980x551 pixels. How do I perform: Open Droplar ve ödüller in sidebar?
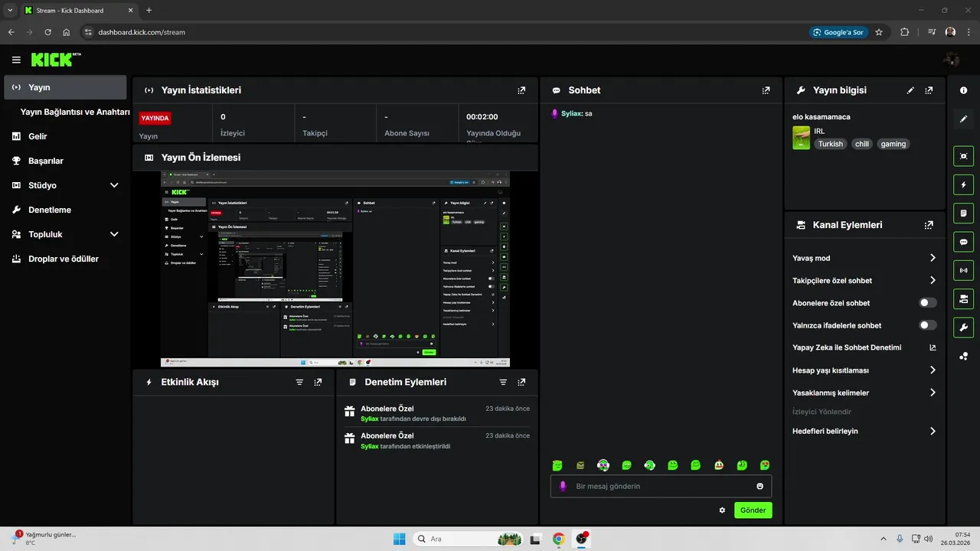click(65, 259)
